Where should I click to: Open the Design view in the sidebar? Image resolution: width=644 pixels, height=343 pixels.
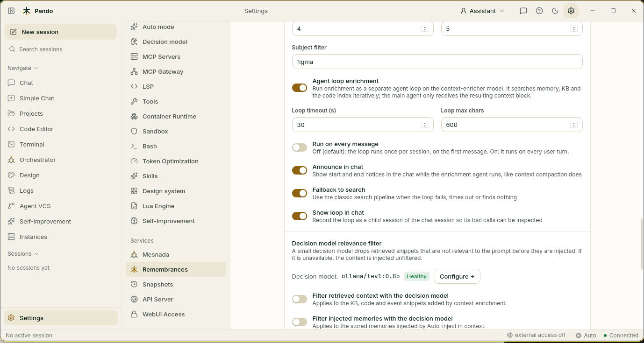pos(61,175)
